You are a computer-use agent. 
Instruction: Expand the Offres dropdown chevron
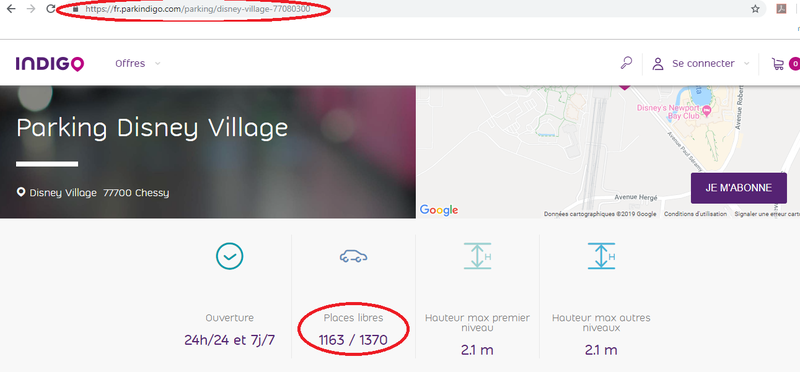tap(158, 64)
